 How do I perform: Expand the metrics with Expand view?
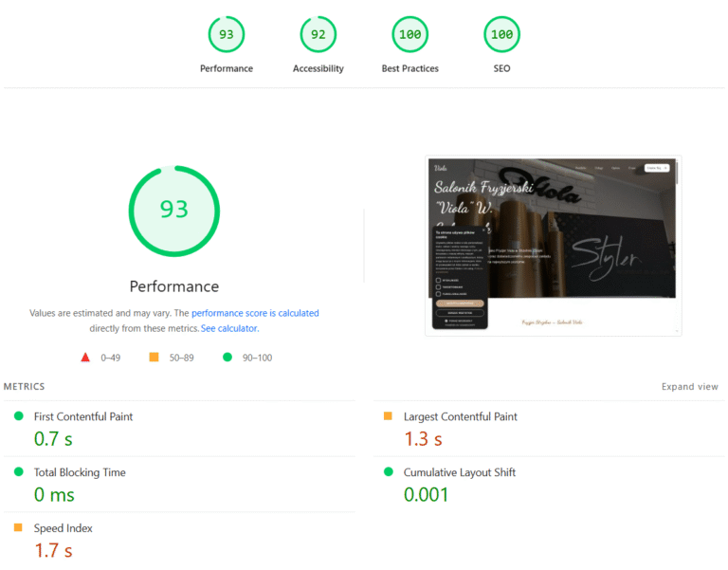click(x=689, y=387)
